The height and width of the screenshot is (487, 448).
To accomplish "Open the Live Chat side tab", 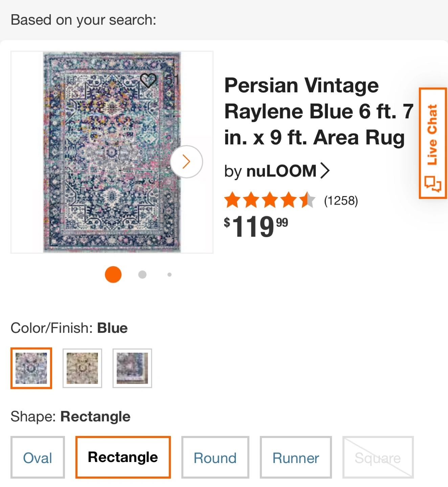I will (x=433, y=143).
